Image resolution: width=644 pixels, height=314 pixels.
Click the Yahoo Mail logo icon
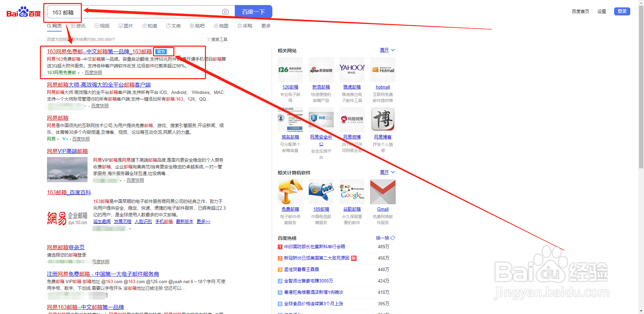(x=352, y=69)
